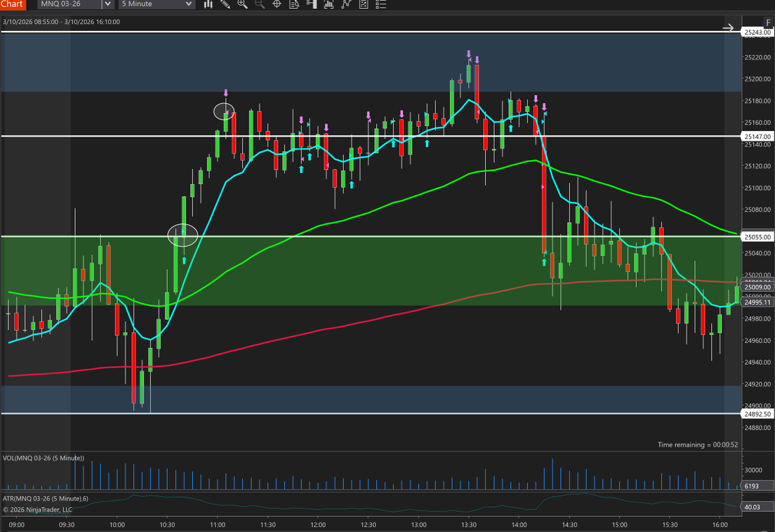
Task: Click the Time remaining = 00:00:52 text
Action: pyautogui.click(x=697, y=445)
